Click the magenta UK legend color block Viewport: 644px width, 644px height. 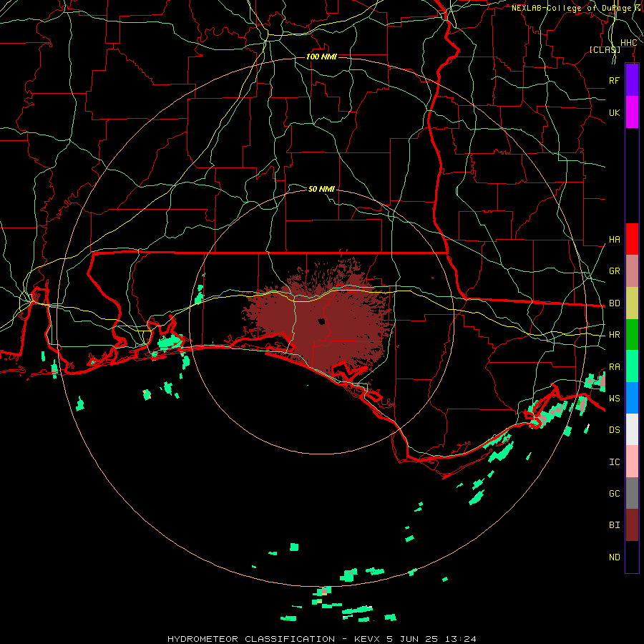tap(632, 112)
